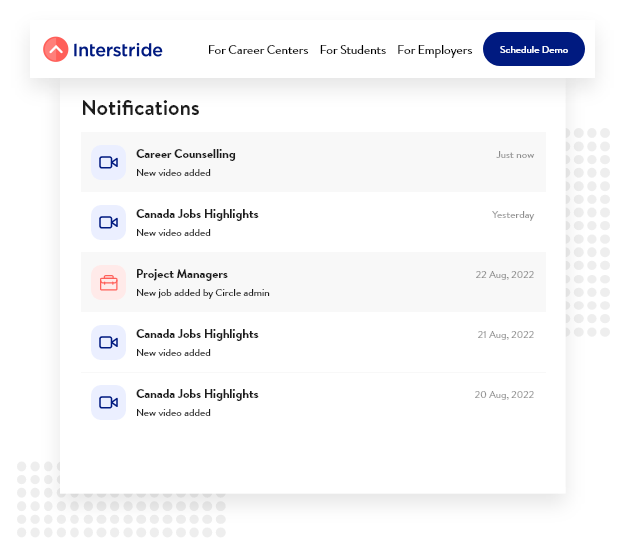Image resolution: width=625 pixels, height=538 pixels.
Task: Click the Interstride brand name text
Action: (118, 50)
